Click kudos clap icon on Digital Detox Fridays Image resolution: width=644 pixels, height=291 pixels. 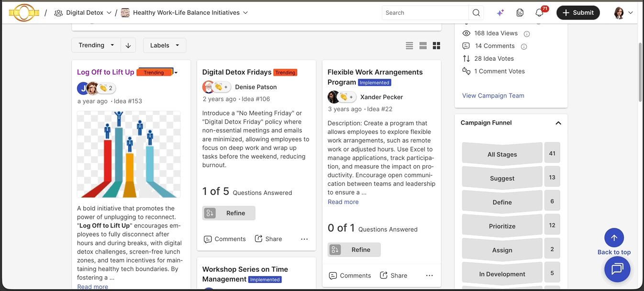[218, 87]
